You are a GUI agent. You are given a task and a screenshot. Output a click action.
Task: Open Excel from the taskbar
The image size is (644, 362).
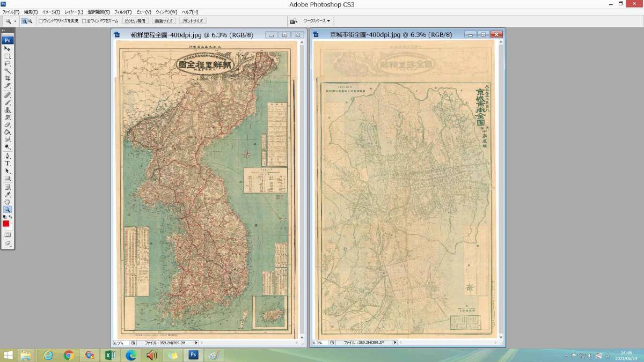pyautogui.click(x=109, y=355)
